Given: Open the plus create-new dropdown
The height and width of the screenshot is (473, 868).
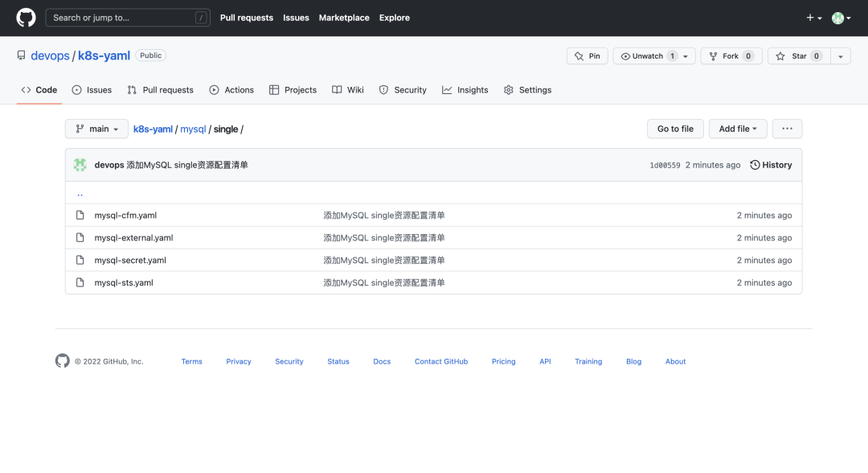Looking at the screenshot, I should (x=813, y=18).
